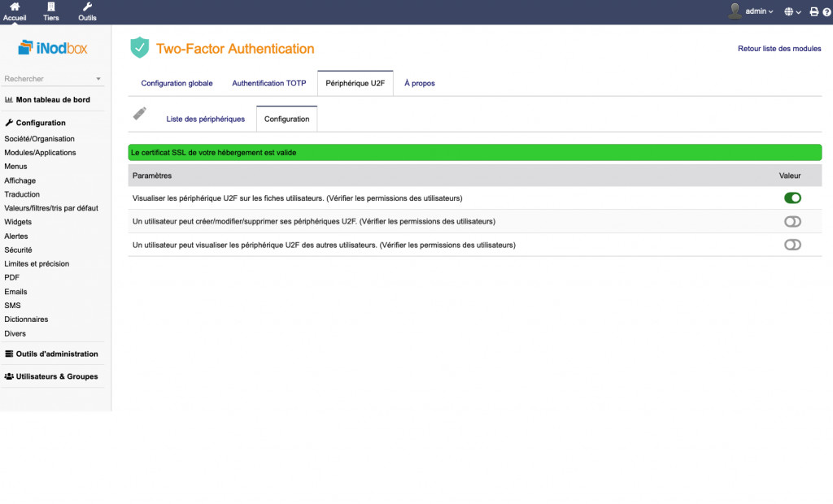Click the Two-Factor Authentication shield icon
The image size is (833, 504).
click(x=140, y=48)
